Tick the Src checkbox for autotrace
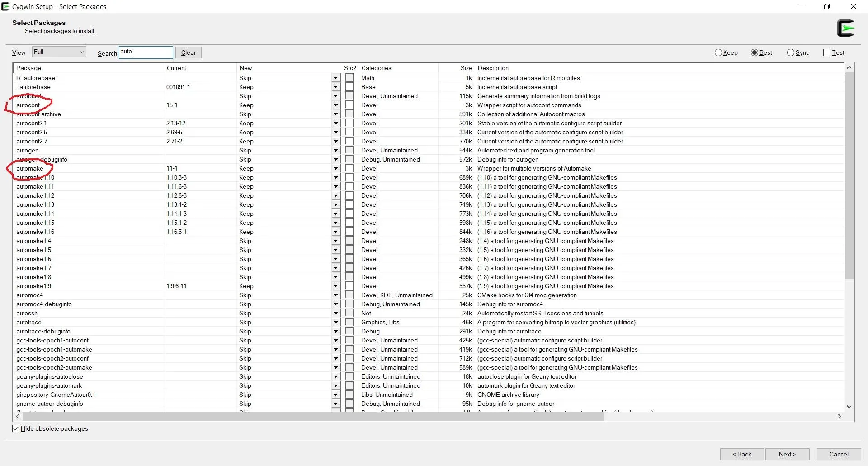 coord(349,322)
